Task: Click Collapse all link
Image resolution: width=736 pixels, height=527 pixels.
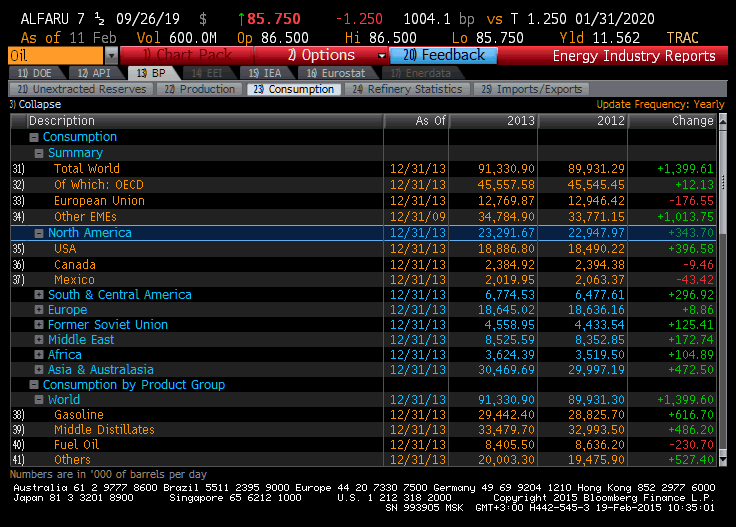Action: 35,104
